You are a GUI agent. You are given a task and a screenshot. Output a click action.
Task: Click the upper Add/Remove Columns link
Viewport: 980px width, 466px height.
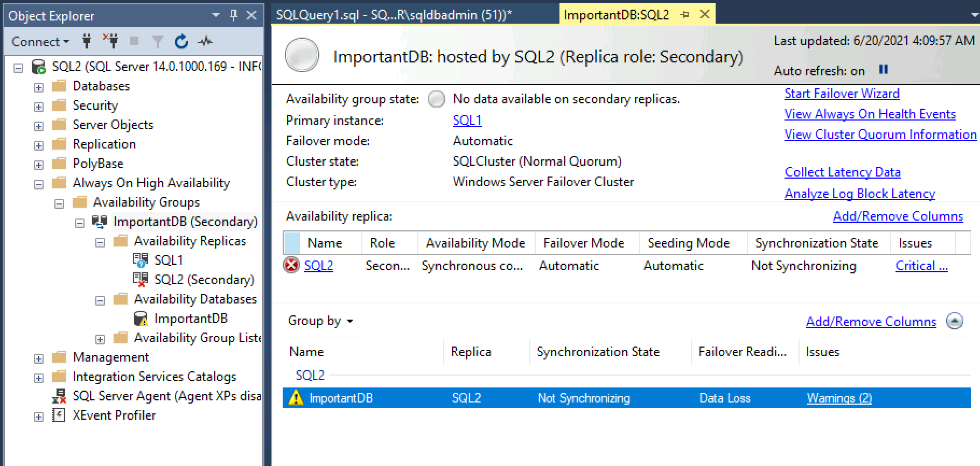point(898,216)
